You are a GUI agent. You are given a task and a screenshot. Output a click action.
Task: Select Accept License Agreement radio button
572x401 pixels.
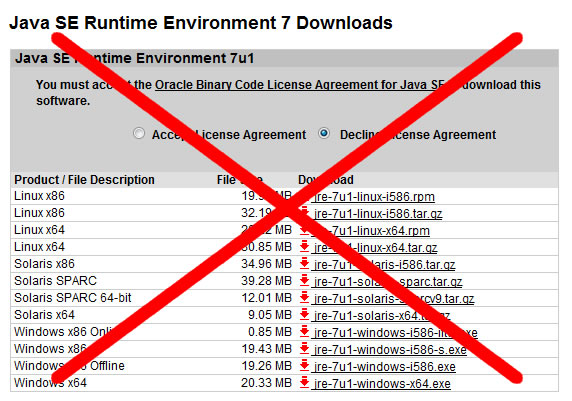coord(139,134)
